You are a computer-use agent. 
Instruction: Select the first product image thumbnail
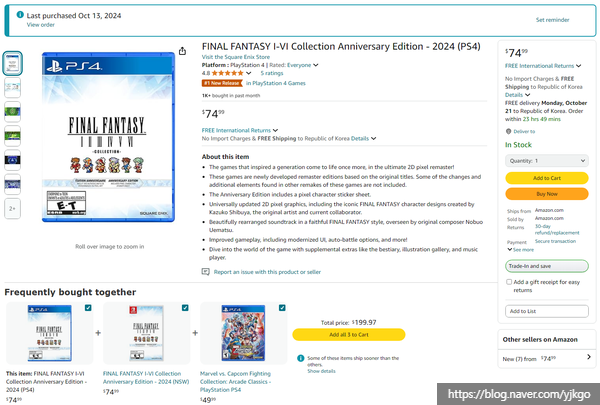coord(12,64)
